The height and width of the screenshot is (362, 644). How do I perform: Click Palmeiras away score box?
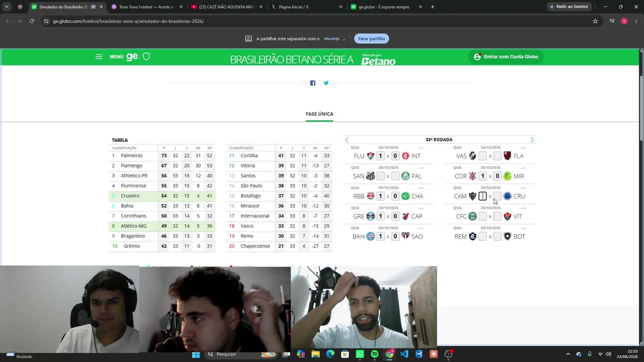pyautogui.click(x=395, y=176)
